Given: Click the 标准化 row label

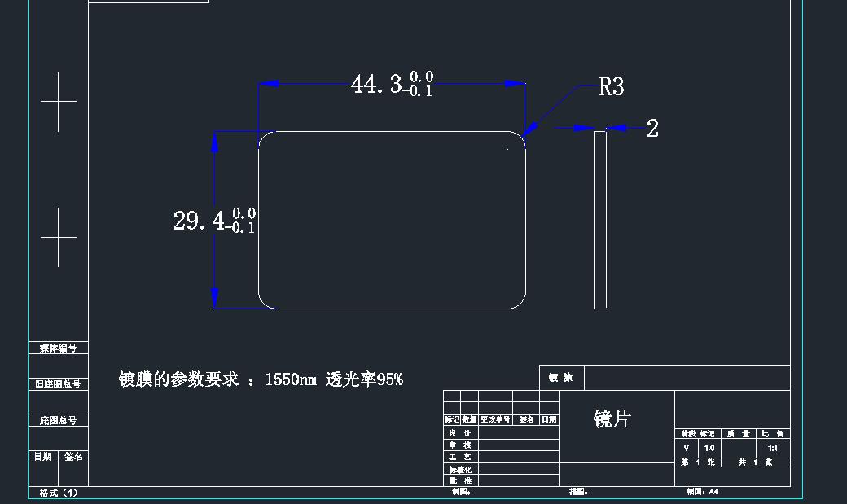Looking at the screenshot, I should click(460, 470).
